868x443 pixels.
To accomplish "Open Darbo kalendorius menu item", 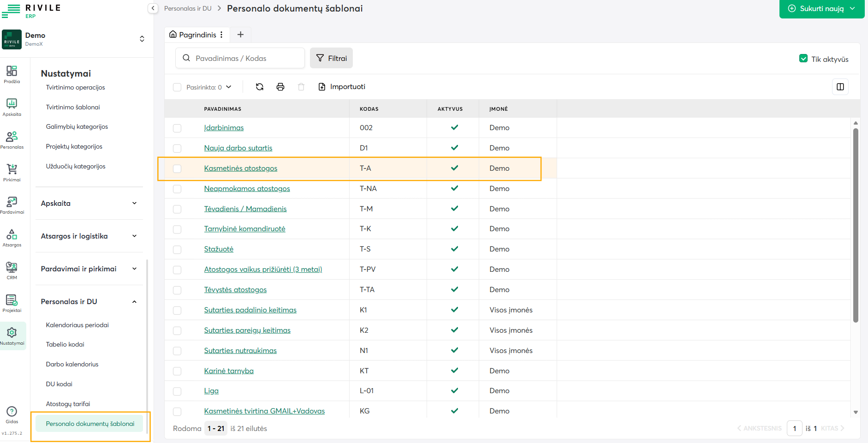I will click(72, 364).
